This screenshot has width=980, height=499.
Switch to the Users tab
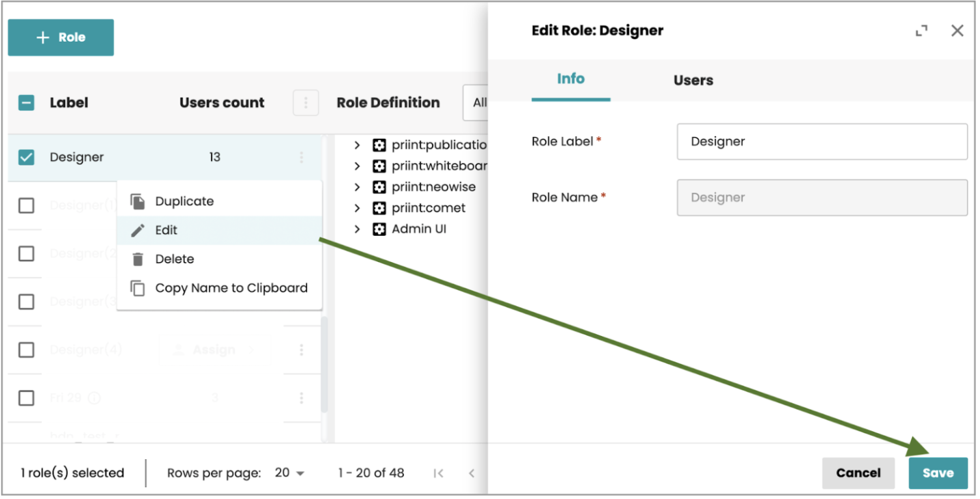coord(693,80)
